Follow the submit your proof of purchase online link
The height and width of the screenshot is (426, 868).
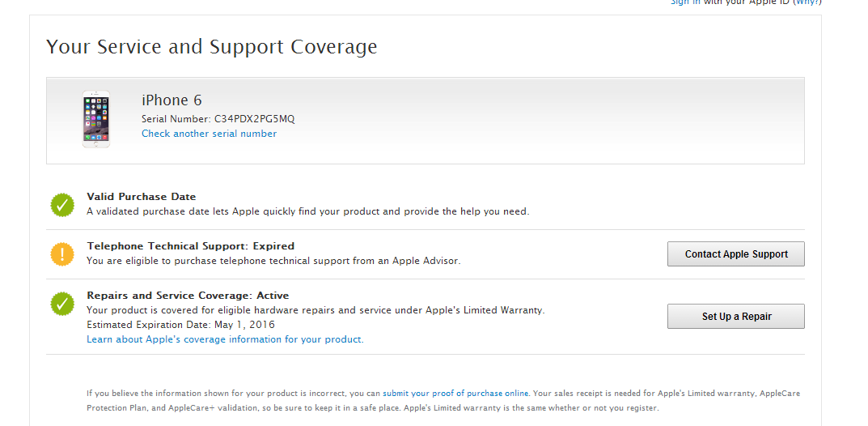click(x=455, y=394)
